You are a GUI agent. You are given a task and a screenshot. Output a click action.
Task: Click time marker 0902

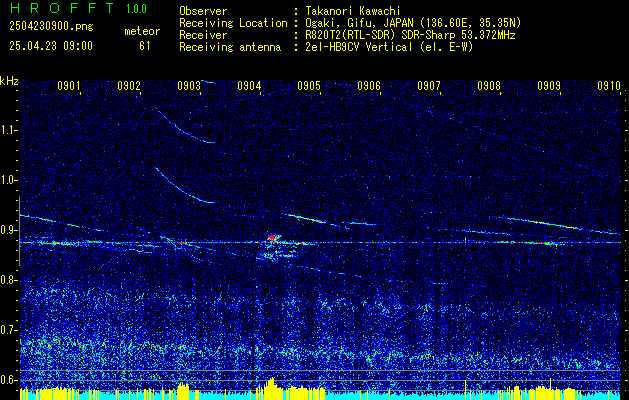[129, 85]
